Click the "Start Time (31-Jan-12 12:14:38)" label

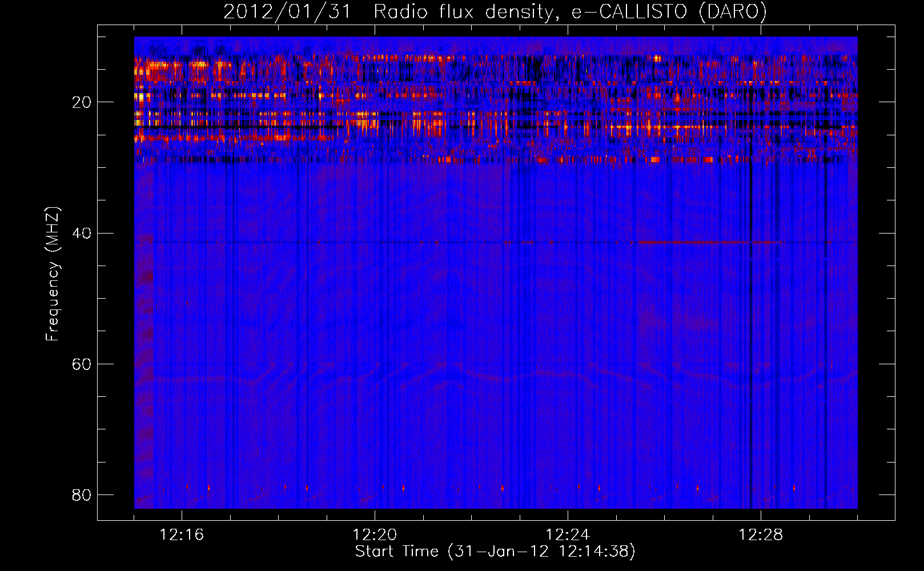(x=495, y=552)
